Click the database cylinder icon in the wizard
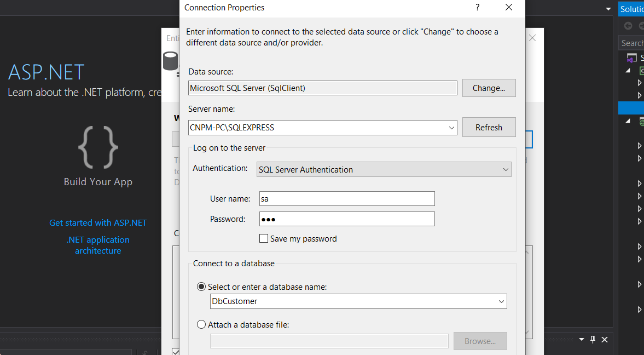This screenshot has width=644, height=355. [171, 61]
